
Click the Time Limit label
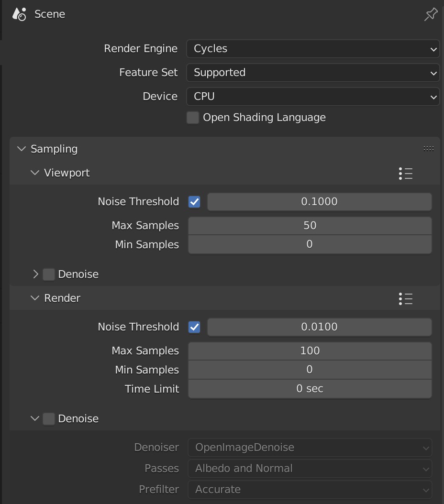pos(152,389)
